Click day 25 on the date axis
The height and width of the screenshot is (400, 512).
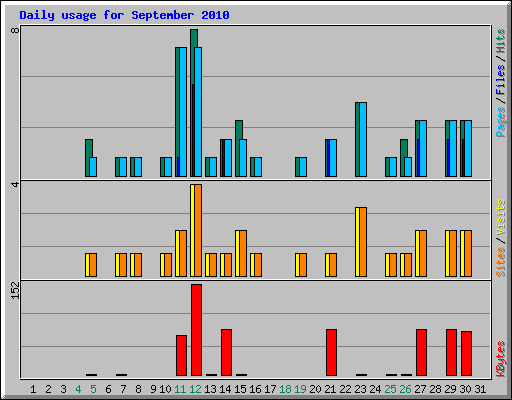390,389
